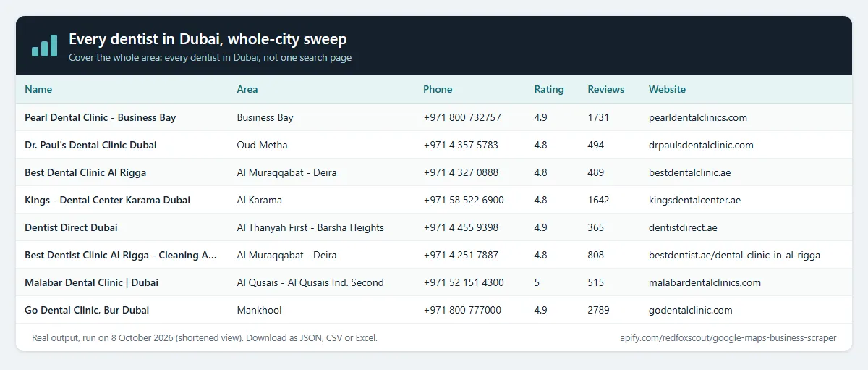
Task: Click the 'Cover the whole area' subtitle
Action: click(210, 57)
